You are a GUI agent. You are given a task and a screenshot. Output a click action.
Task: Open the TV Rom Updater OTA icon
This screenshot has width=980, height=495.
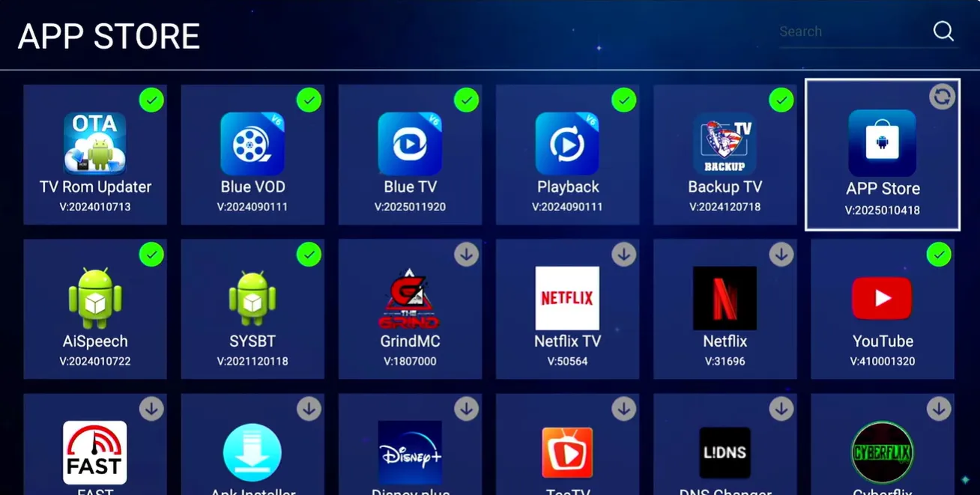(94, 144)
